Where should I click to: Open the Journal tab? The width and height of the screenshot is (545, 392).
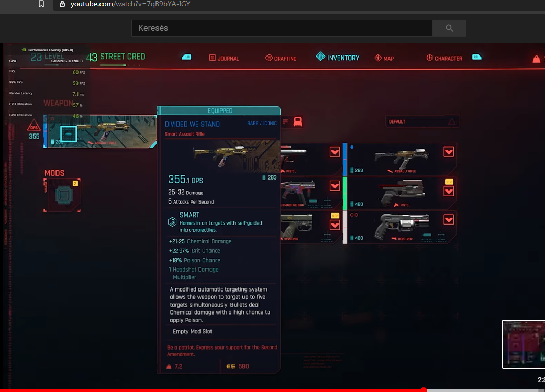click(x=224, y=58)
